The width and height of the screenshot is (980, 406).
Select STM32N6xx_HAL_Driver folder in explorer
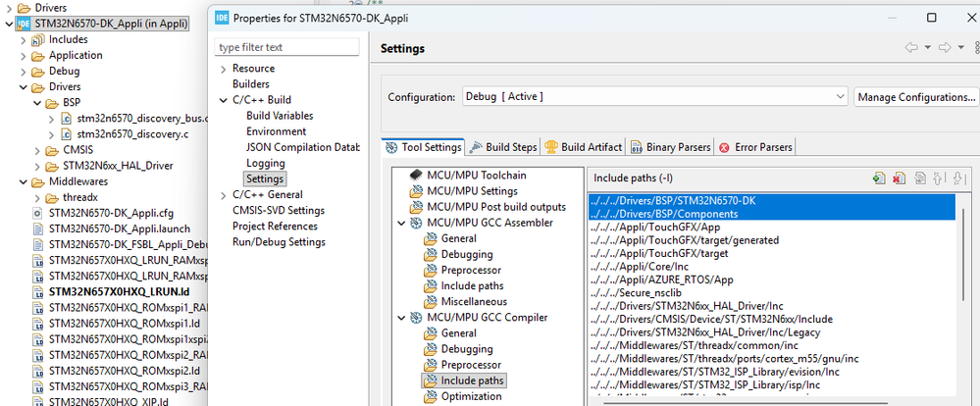click(109, 166)
